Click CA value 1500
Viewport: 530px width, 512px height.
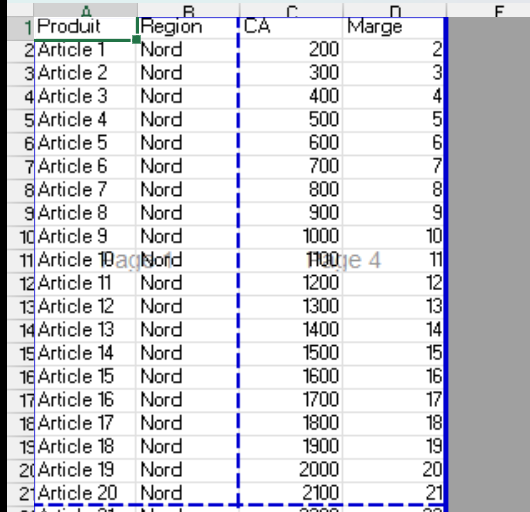click(291, 353)
